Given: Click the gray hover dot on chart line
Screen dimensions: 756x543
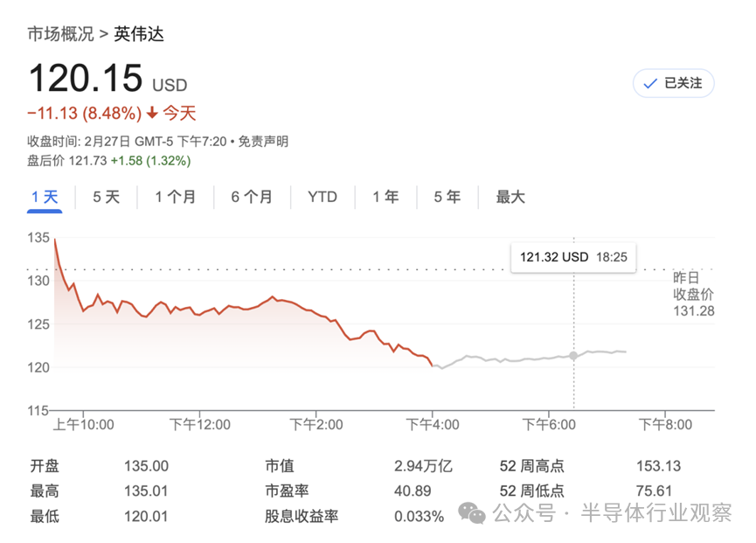Looking at the screenshot, I should pos(573,356).
